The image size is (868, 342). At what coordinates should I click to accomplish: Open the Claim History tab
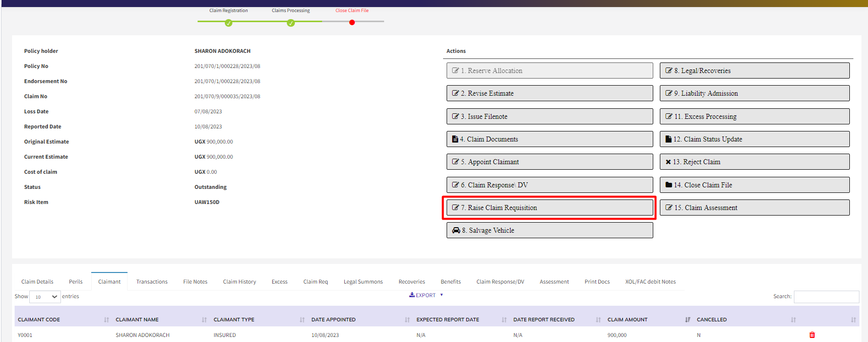(x=239, y=282)
